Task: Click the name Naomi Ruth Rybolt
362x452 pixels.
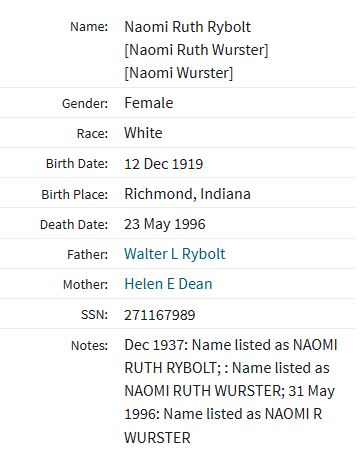Action: pos(187,27)
